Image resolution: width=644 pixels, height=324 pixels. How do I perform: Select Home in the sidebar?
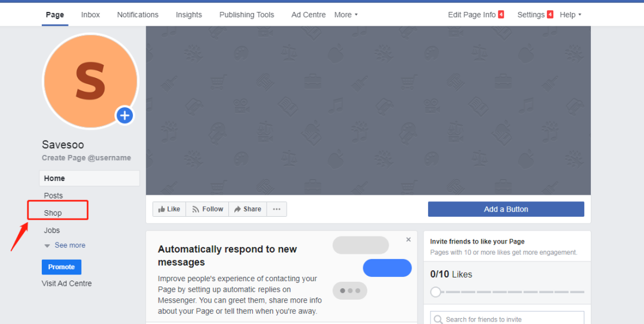pos(89,179)
